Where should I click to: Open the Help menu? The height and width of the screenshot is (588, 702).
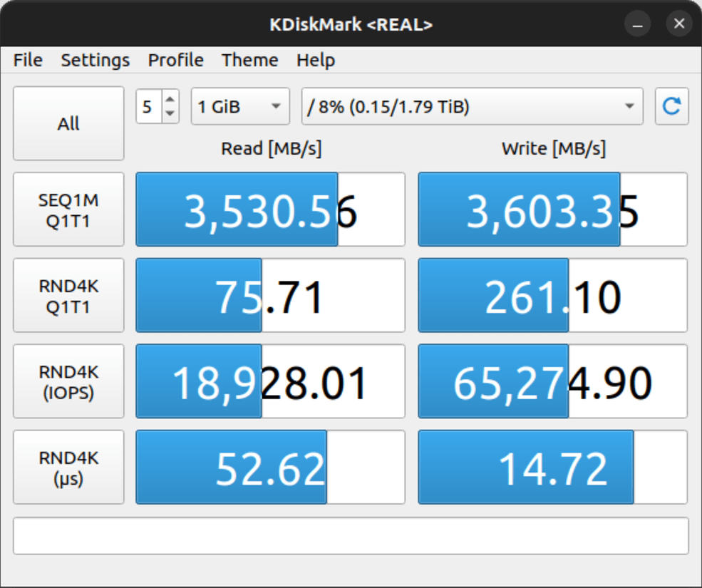click(315, 61)
